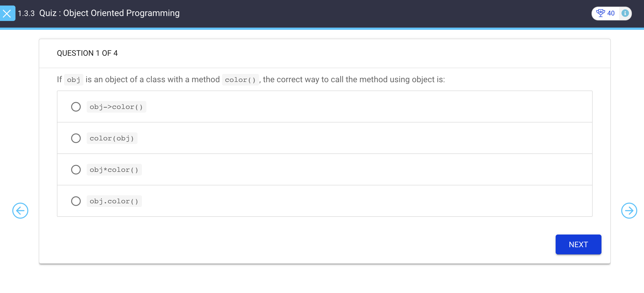Image resolution: width=644 pixels, height=293 pixels.
Task: Click the trophy score icon
Action: (x=600, y=13)
